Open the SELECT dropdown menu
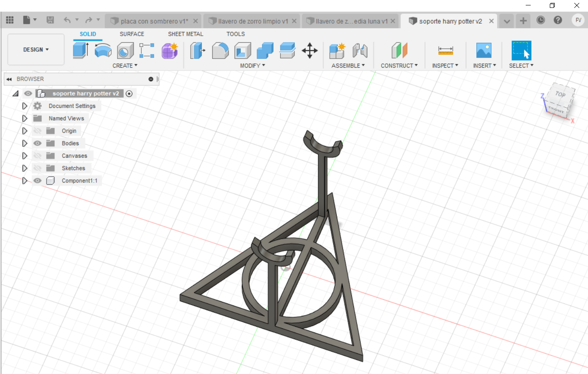The width and height of the screenshot is (588, 374). coord(521,66)
